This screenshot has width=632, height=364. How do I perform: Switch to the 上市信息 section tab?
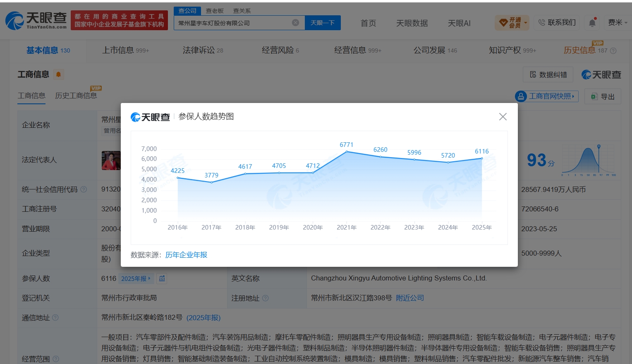[x=125, y=50]
